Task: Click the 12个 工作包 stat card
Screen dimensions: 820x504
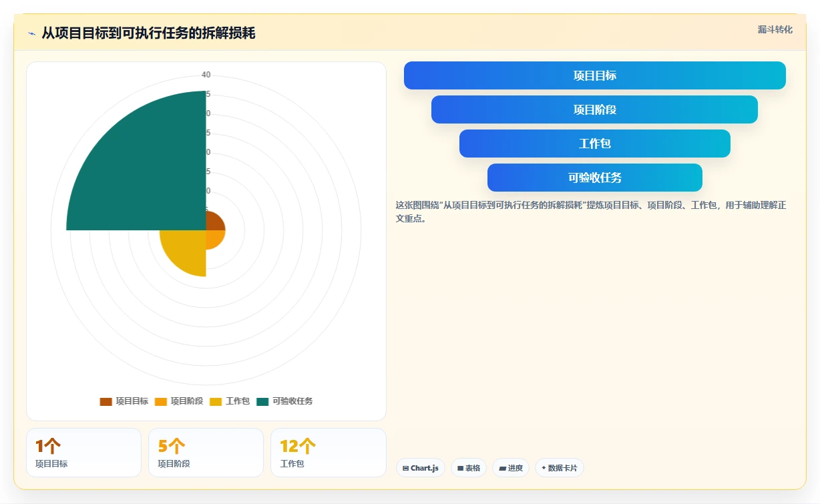Action: (329, 453)
